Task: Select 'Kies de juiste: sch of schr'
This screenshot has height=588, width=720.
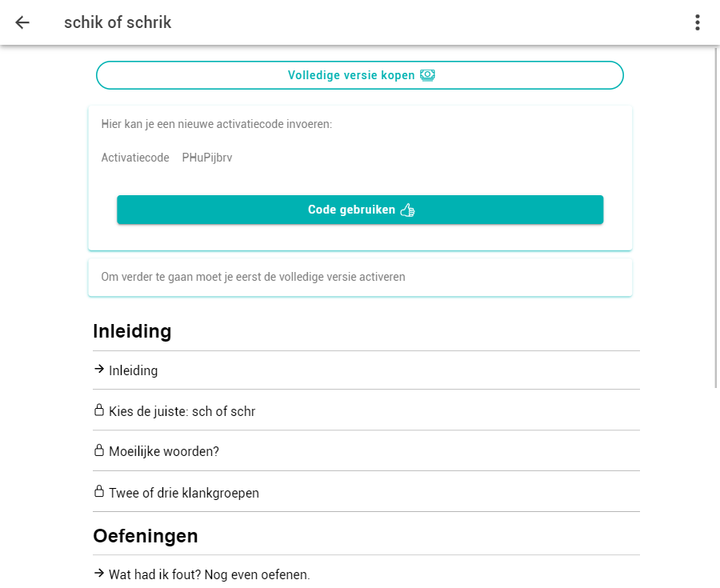Action: pyautogui.click(x=182, y=411)
